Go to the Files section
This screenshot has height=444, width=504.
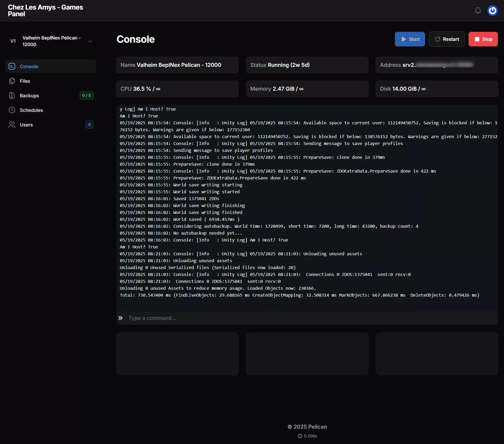point(51,81)
